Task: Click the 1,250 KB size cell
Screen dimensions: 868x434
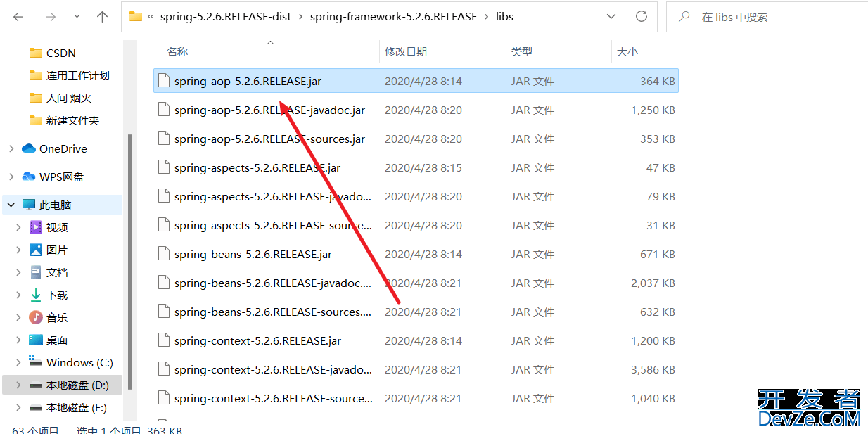Action: tap(653, 110)
